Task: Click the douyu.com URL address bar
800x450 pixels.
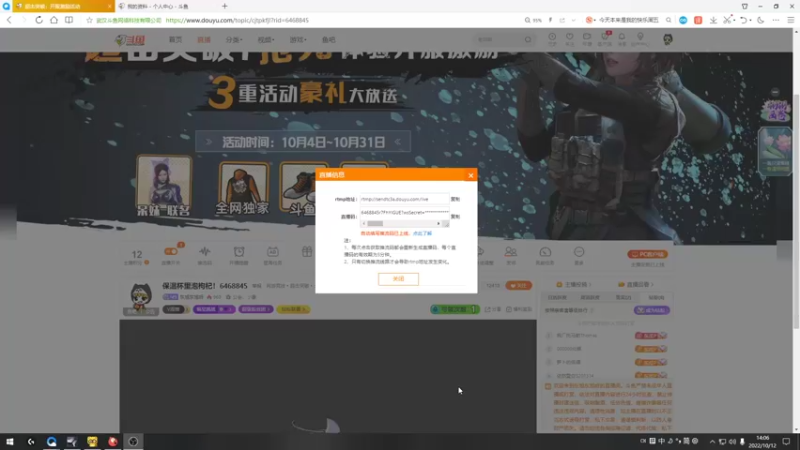Action: (x=237, y=20)
